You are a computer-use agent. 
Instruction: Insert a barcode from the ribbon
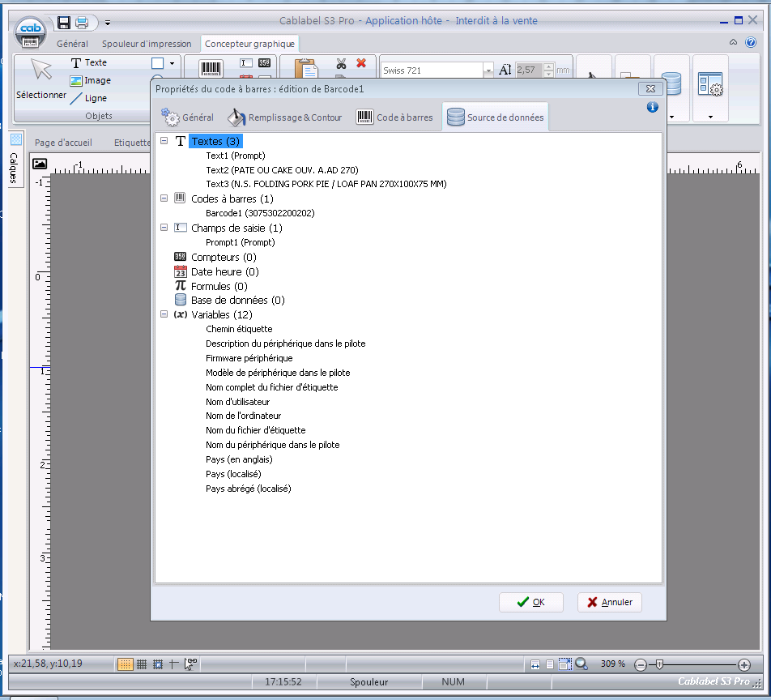(x=211, y=68)
